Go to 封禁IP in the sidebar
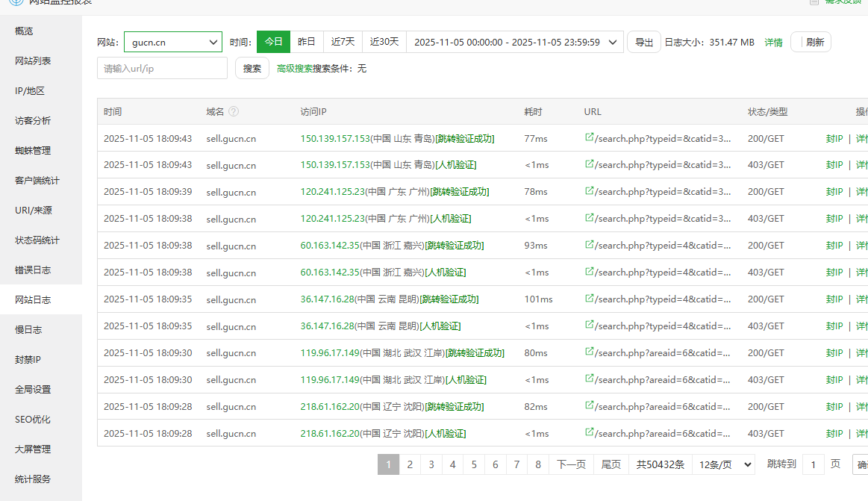Image resolution: width=868 pixels, height=501 pixels. pos(28,359)
